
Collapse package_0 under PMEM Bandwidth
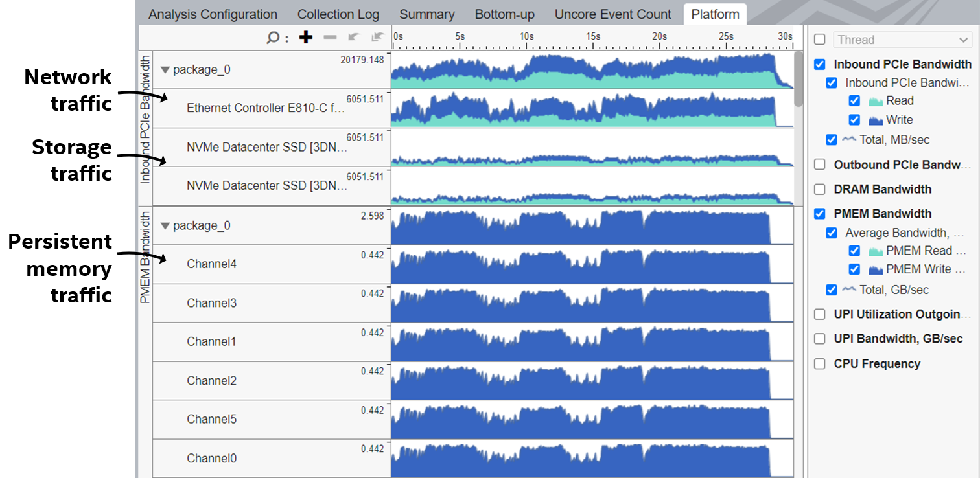click(165, 226)
